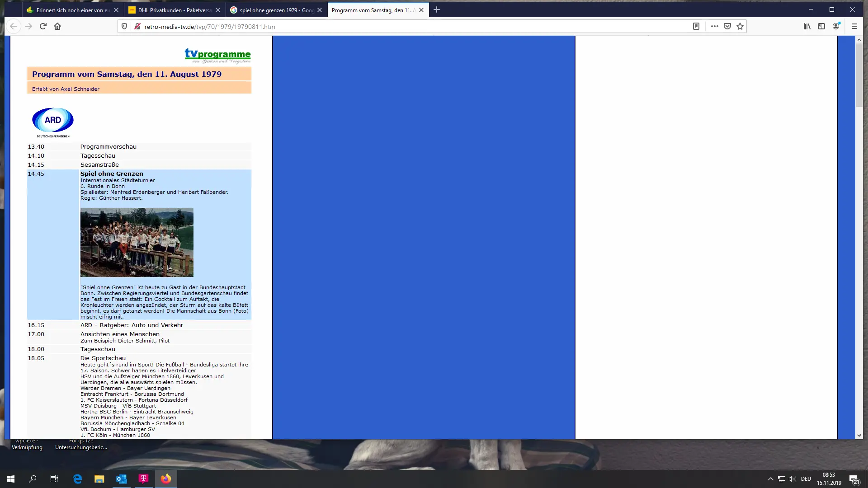The image size is (868, 488).
Task: Open the browser home page
Action: (57, 26)
